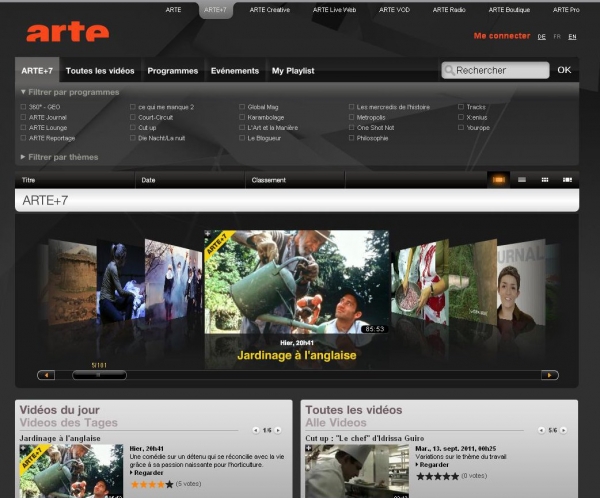Open the Cut up chef video thumbnail
Screen dimensions: 600x498
pos(357,471)
